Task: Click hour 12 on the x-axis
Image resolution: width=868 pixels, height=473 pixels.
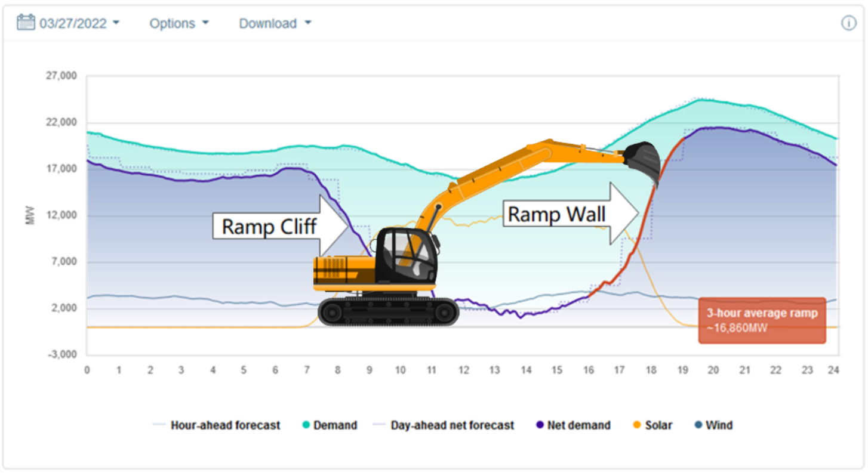Action: click(x=463, y=370)
